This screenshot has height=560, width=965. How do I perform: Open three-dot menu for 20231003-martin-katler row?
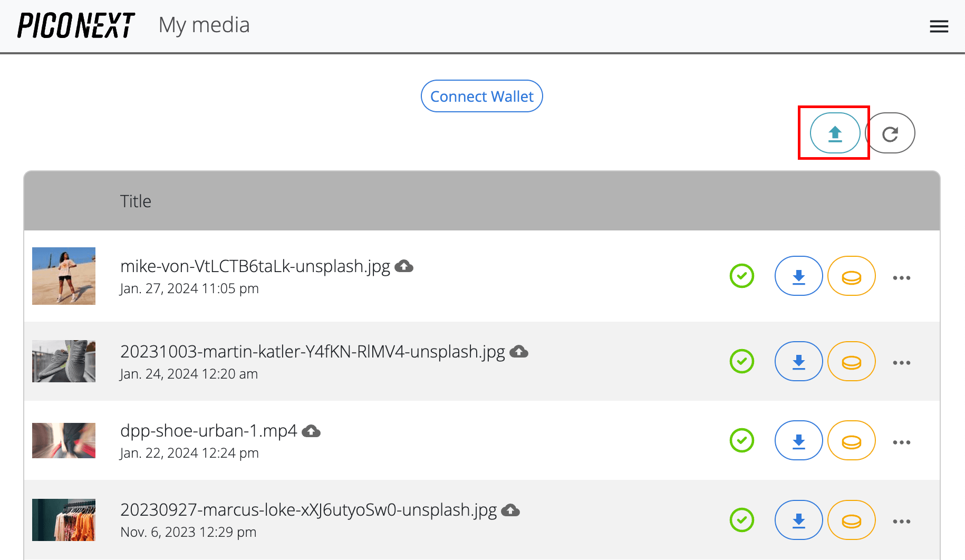(902, 362)
